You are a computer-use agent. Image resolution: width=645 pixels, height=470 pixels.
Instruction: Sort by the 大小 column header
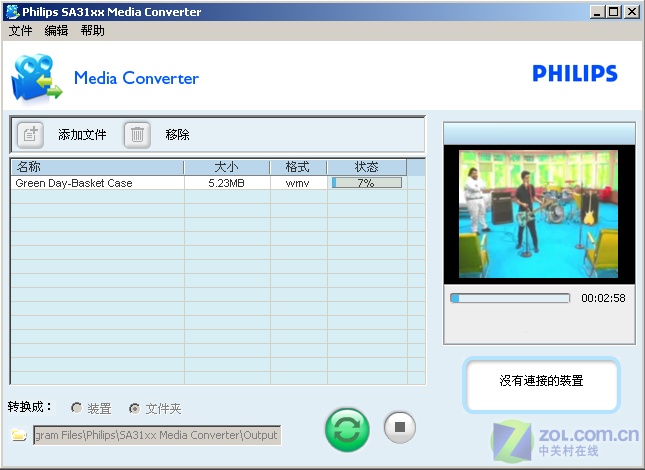(x=227, y=167)
